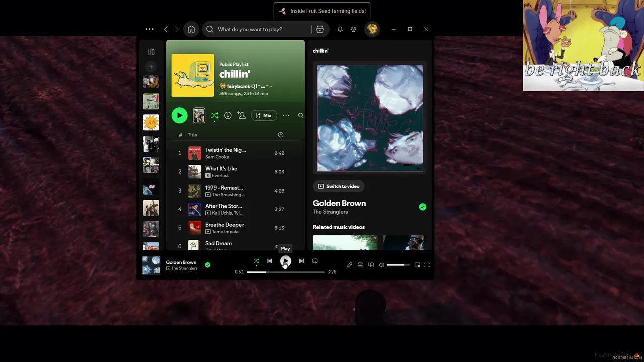The height and width of the screenshot is (362, 644).
Task: Open the Golden Brown title in the player bar
Action: 181,262
